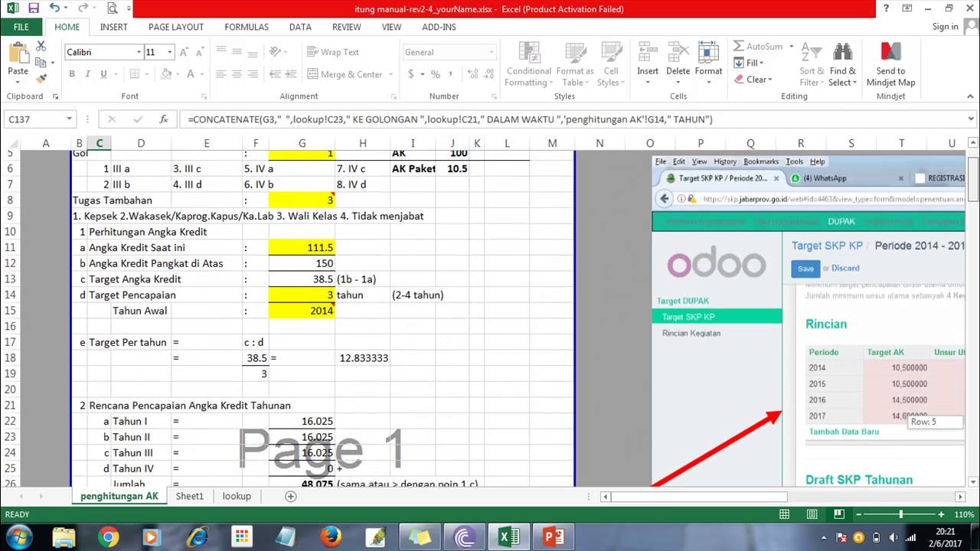Click the Zoom In plus button
This screenshot has height=551, width=980.
coord(941,514)
